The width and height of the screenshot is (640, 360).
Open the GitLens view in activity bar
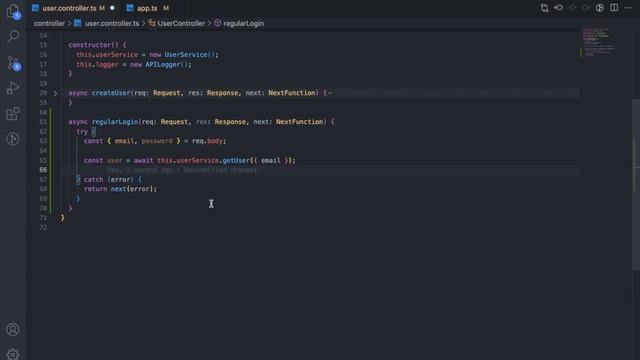[13, 139]
